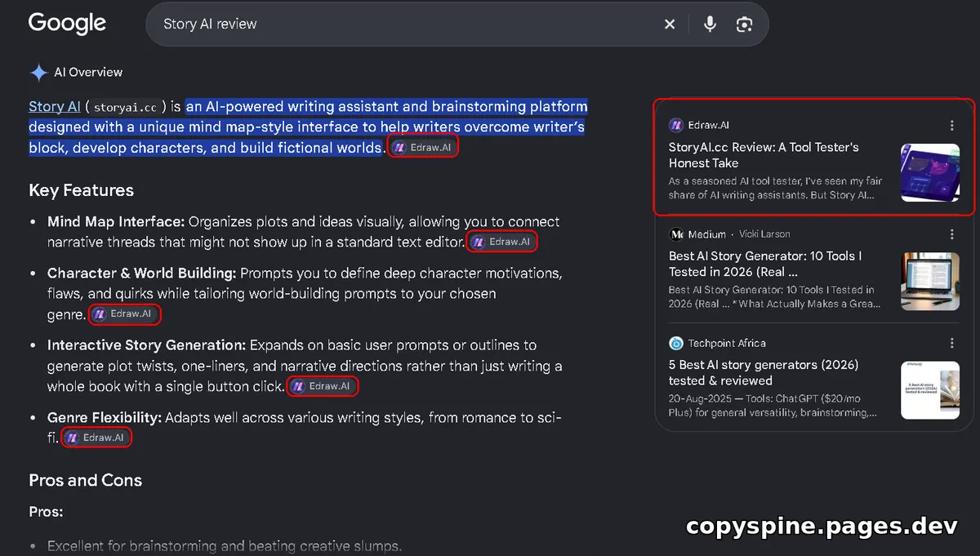Open Edraw.AI chip under Genre Flexibility
The width and height of the screenshot is (980, 556).
[96, 438]
